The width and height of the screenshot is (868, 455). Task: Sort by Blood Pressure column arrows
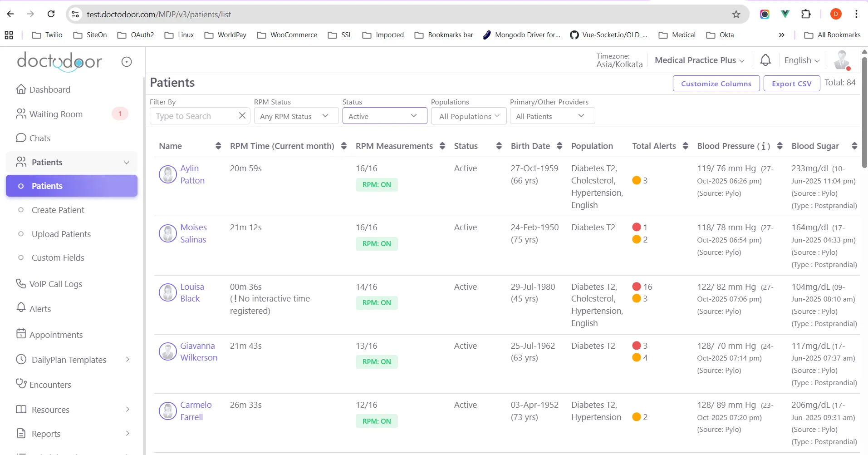point(780,146)
